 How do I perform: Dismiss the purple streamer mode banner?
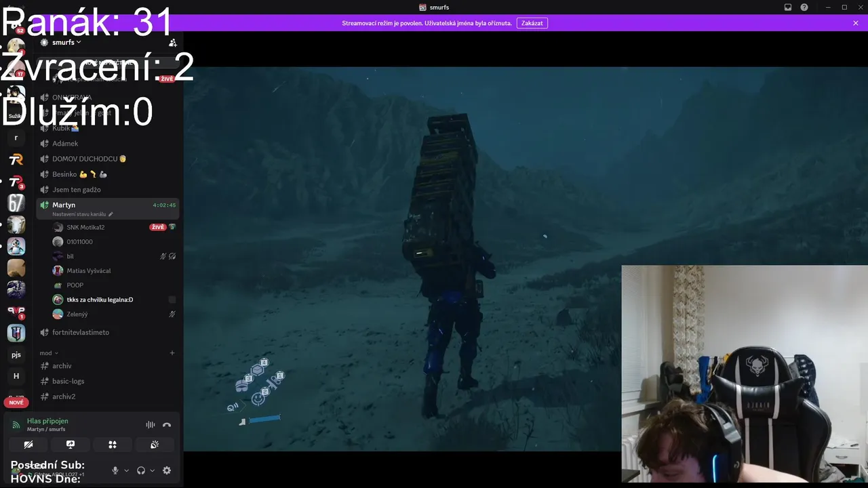click(856, 23)
